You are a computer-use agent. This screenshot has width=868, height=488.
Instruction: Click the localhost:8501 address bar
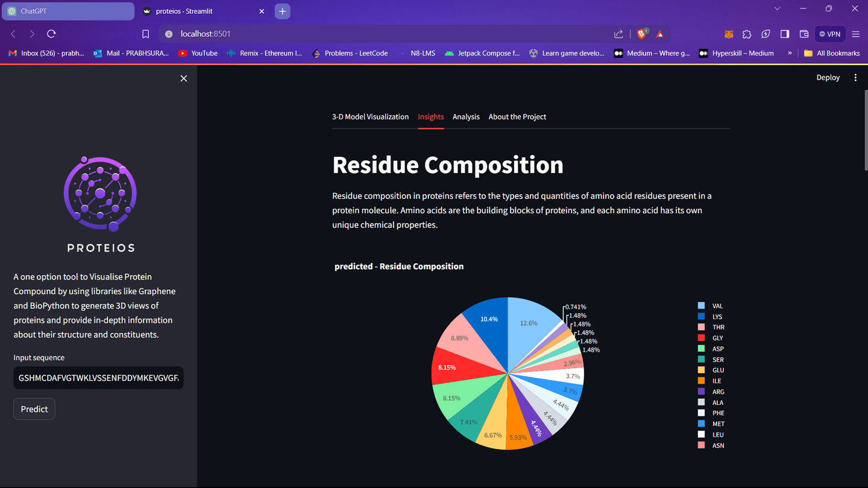(386, 34)
